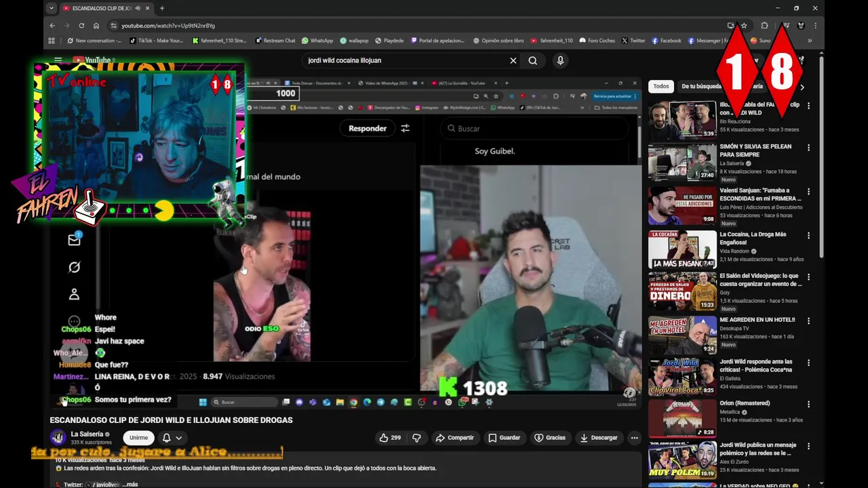Screen dimensions: 868x488
Task: Click the YouTube search magnifier button
Action: [x=533, y=60]
